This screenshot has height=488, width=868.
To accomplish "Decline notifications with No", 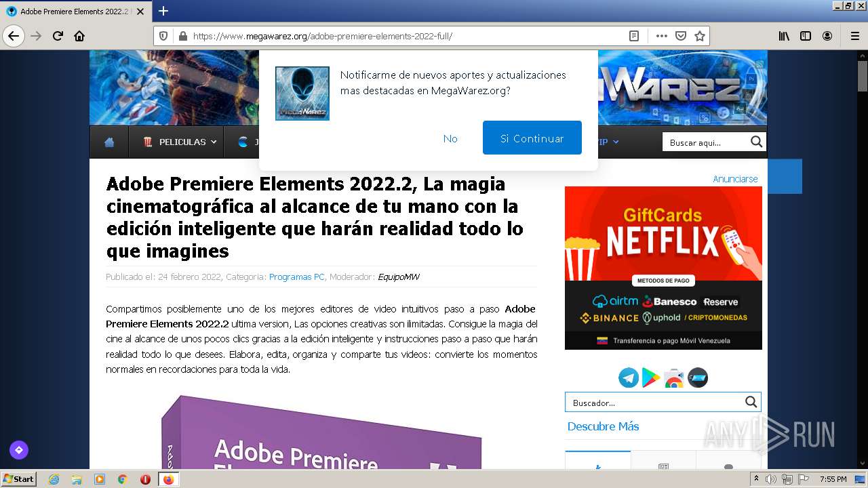I will tap(450, 138).
